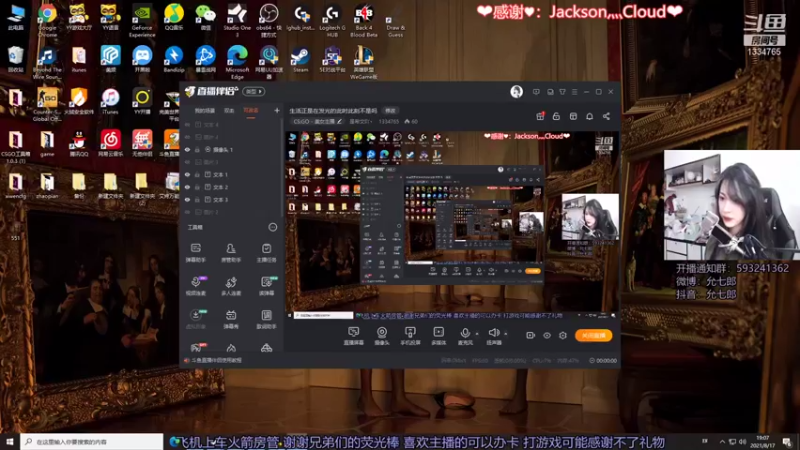
Task: Open Microsoft Edge desktop shortcut
Action: 237,62
